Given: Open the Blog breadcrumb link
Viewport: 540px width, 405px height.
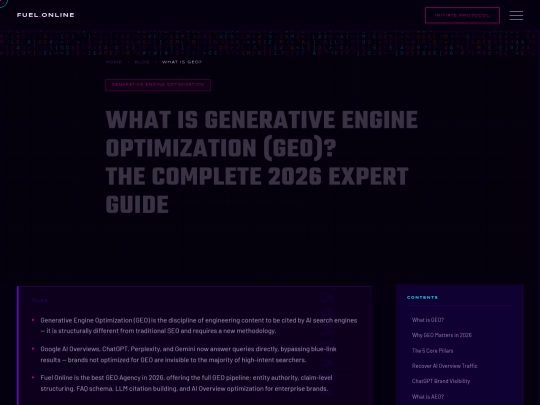Looking at the screenshot, I should (x=142, y=62).
